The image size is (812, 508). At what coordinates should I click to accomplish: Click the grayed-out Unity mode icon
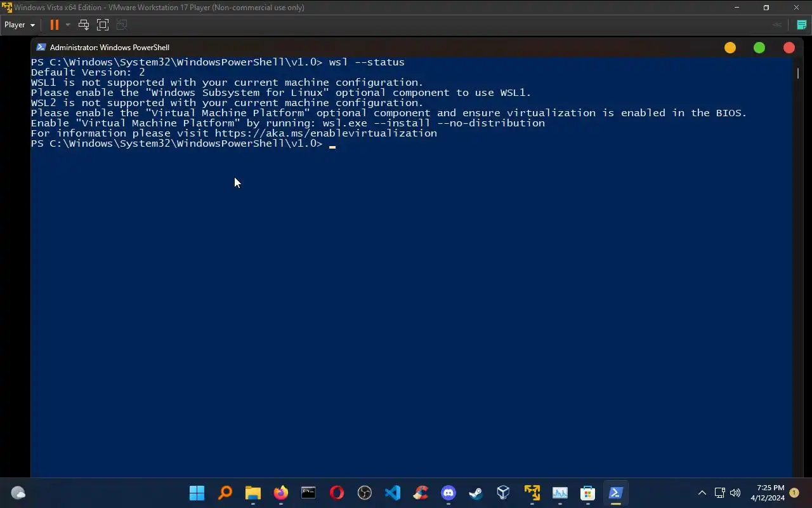pyautogui.click(x=122, y=25)
